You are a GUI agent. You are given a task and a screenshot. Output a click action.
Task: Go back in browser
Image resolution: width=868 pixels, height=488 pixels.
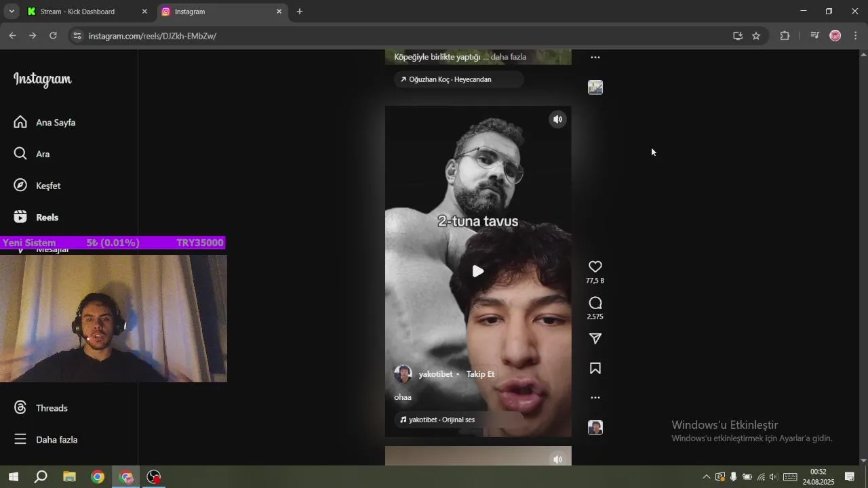point(12,36)
